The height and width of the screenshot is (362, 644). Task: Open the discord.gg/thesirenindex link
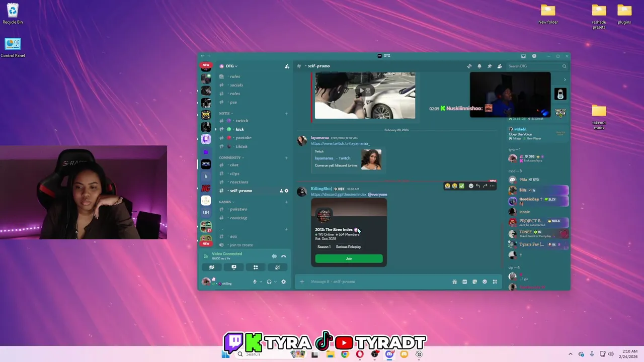point(339,195)
